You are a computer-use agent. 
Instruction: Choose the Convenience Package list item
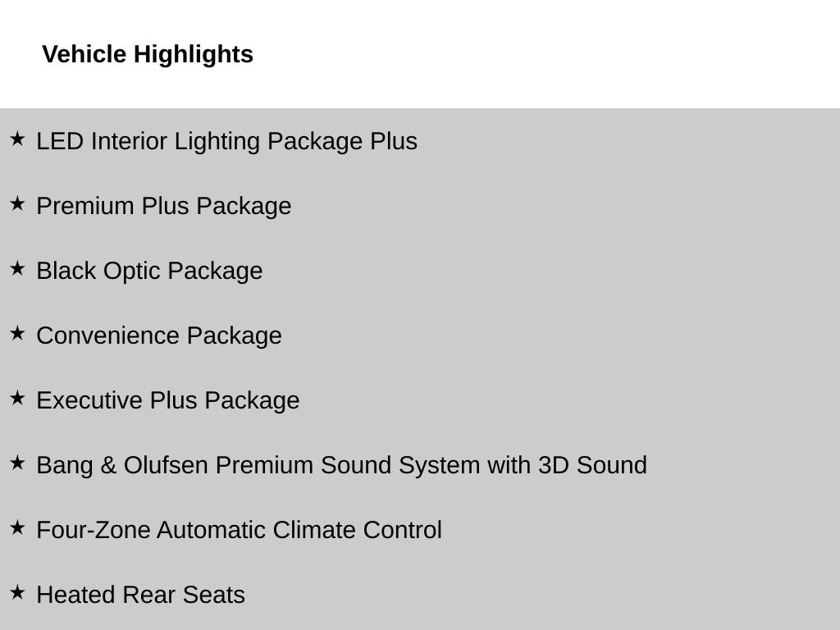tap(159, 336)
